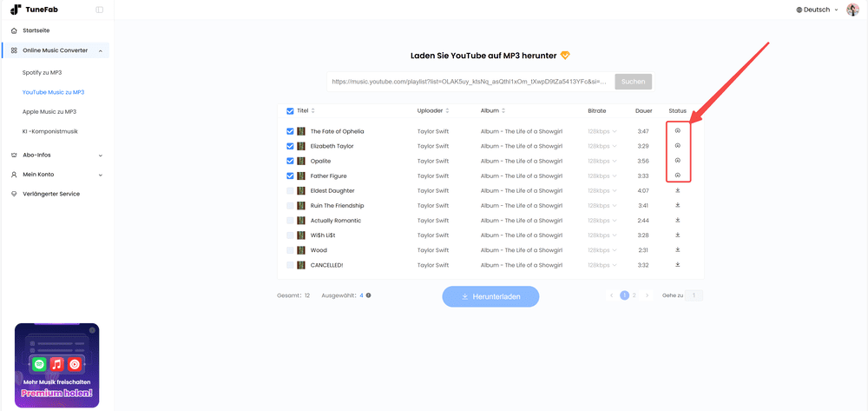Click the status icon for Father Figure
This screenshot has width=868, height=411.
677,176
